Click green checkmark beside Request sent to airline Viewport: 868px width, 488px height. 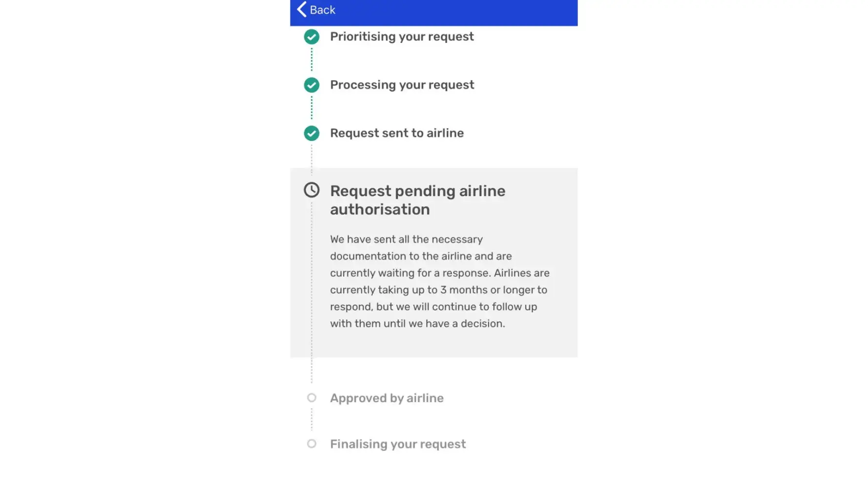coord(311,133)
